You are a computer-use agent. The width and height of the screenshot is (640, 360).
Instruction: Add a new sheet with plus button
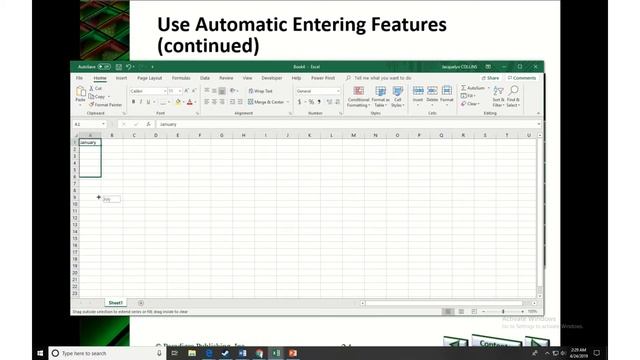tap(141, 303)
